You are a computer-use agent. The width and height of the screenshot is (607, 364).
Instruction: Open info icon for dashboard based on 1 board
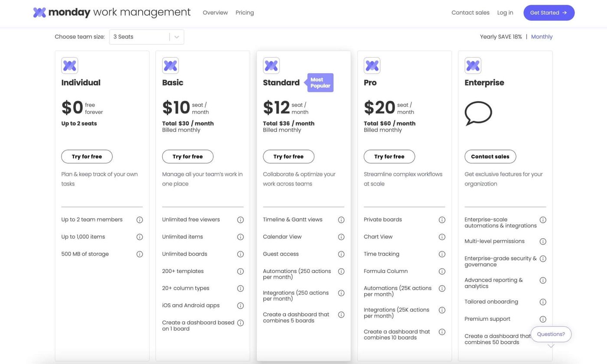pos(240,323)
